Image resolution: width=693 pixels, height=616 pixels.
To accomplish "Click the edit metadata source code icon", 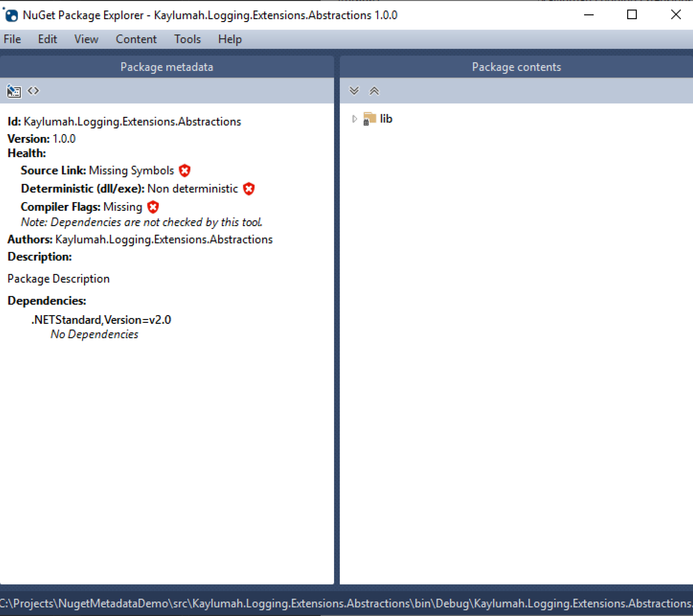I will 33,91.
